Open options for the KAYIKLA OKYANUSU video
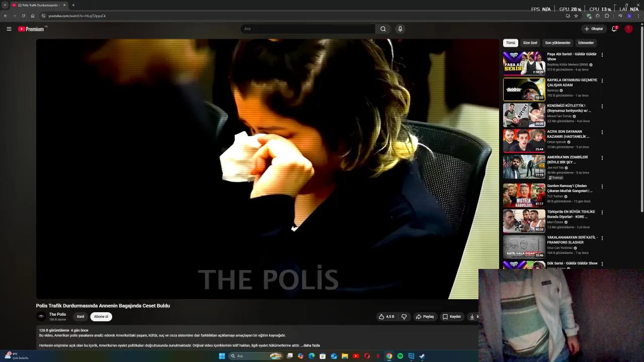 [602, 80]
